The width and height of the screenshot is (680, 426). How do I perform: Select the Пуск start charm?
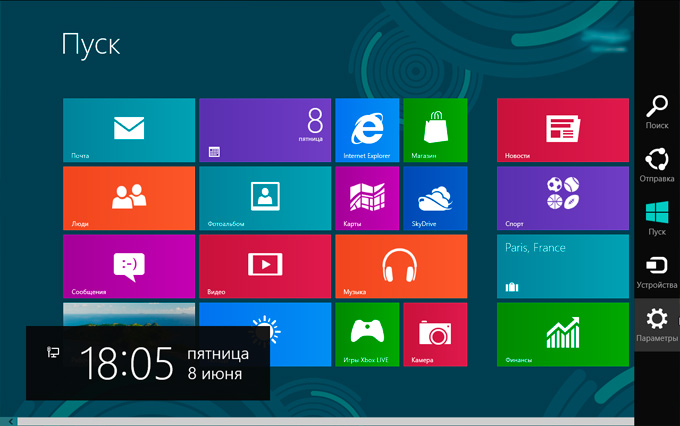657,218
